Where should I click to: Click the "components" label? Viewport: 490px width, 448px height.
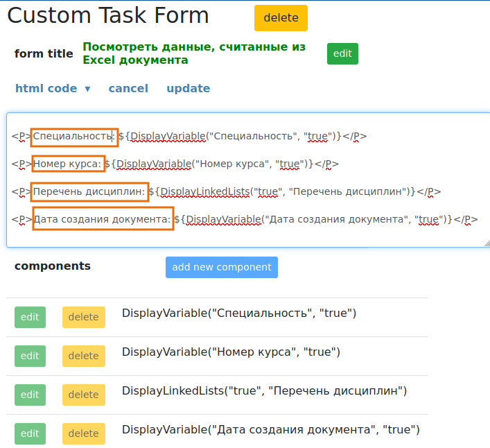click(53, 266)
